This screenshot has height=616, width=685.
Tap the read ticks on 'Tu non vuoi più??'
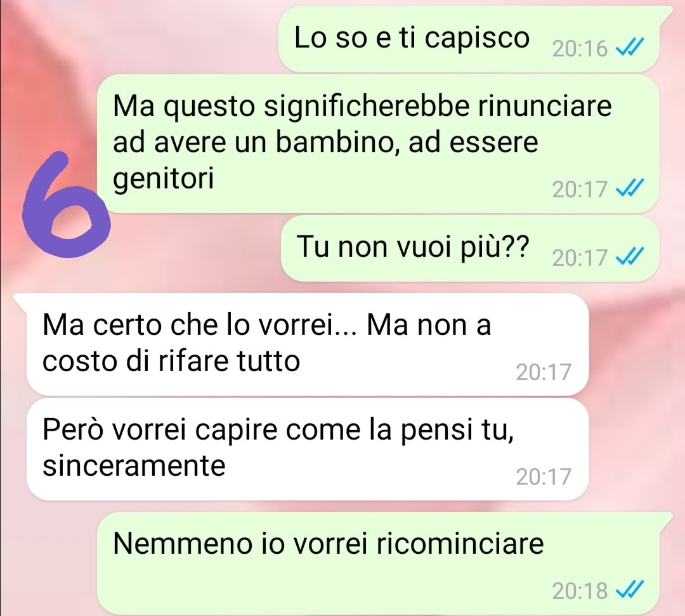[x=630, y=257]
